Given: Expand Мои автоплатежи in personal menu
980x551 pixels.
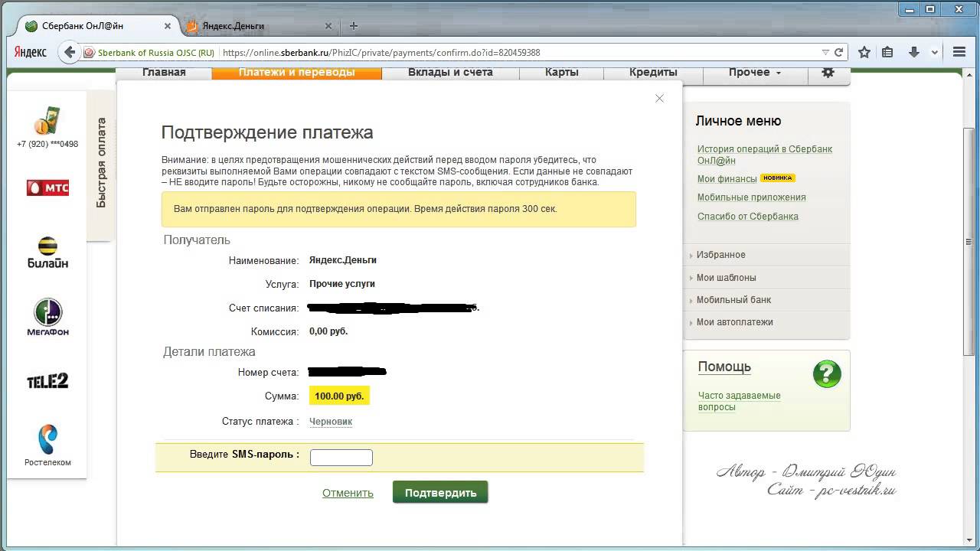Looking at the screenshot, I should (x=734, y=322).
